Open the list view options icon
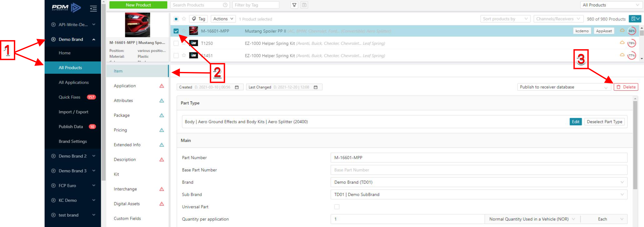 635,19
